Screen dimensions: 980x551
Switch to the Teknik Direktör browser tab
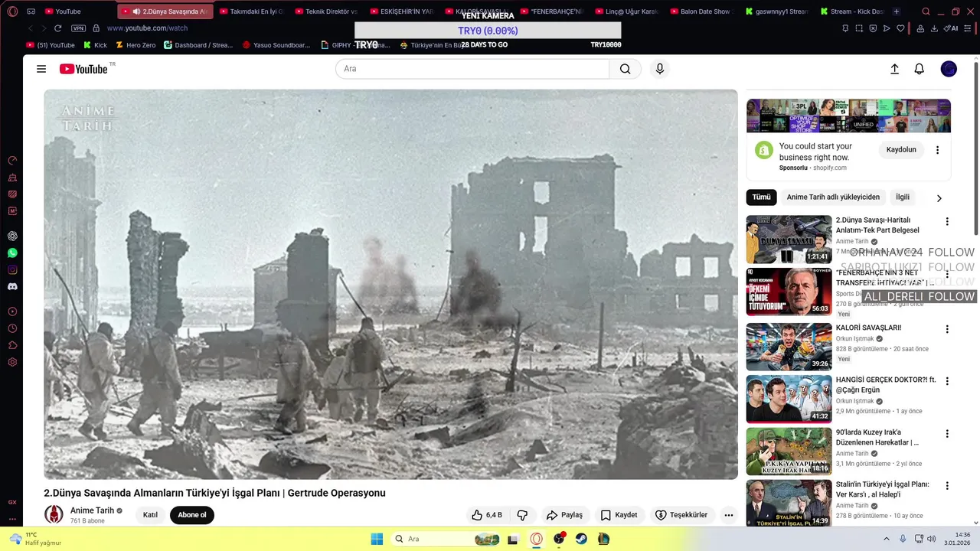coord(325,11)
